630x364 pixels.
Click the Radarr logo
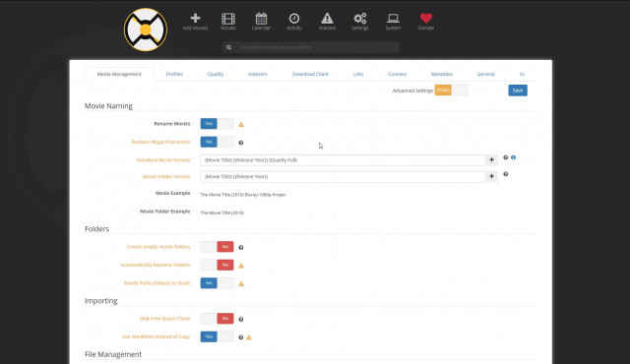tap(146, 30)
